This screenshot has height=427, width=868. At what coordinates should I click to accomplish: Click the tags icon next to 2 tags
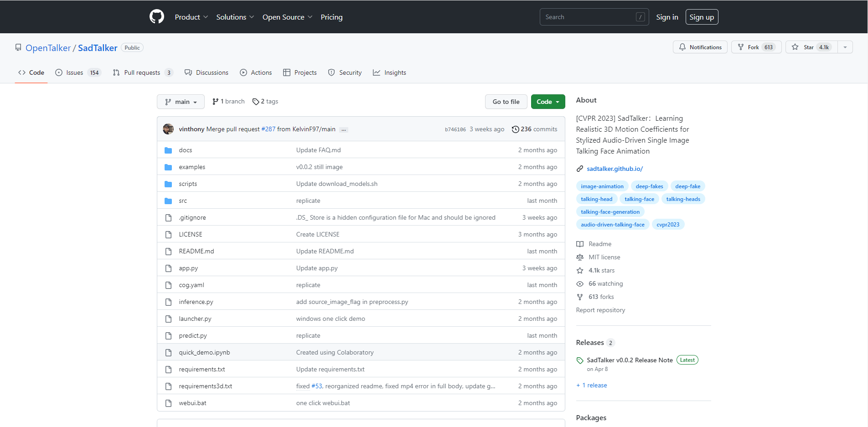256,102
